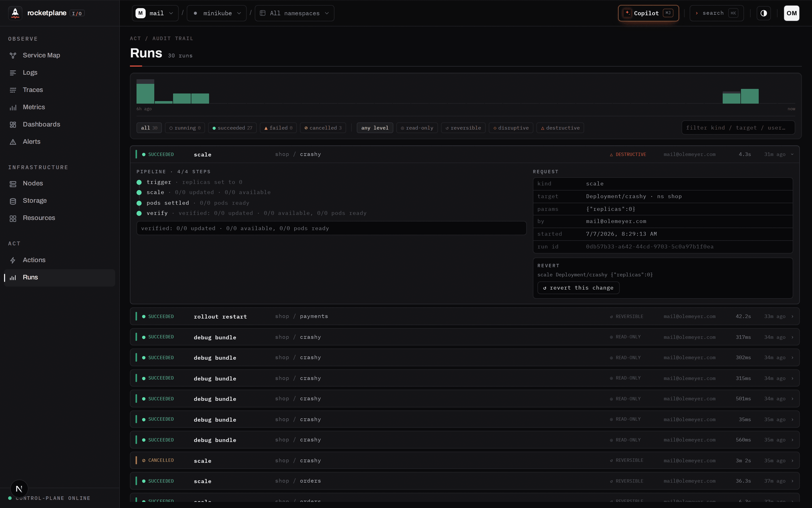This screenshot has width=812, height=508.
Task: Open Metrics view
Action: 59,107
